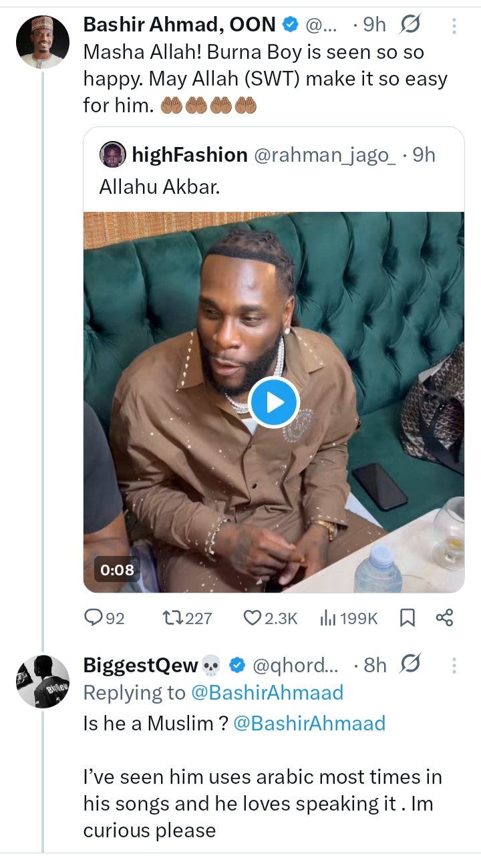
Task: Open the @BashirAhmaad link after Replying to
Action: tap(267, 693)
